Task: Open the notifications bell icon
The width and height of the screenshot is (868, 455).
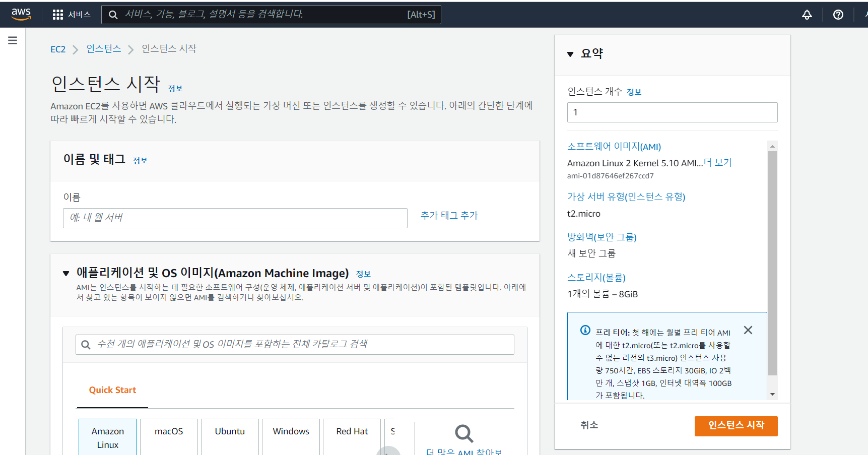Action: [x=807, y=15]
